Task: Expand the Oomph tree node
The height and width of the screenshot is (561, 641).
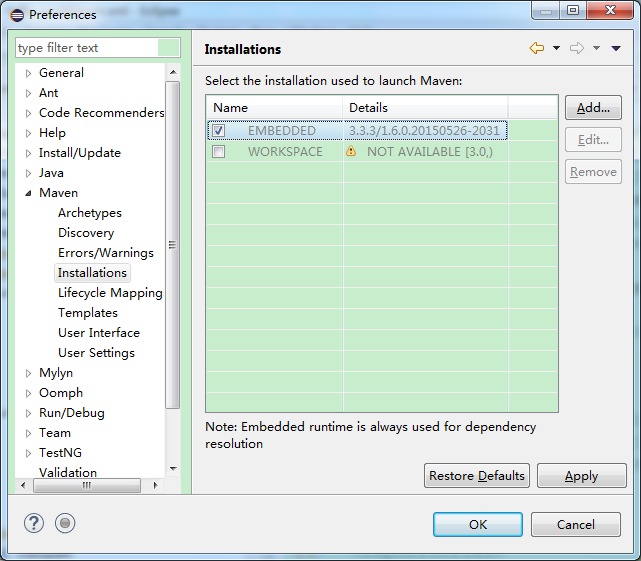Action: (28, 393)
